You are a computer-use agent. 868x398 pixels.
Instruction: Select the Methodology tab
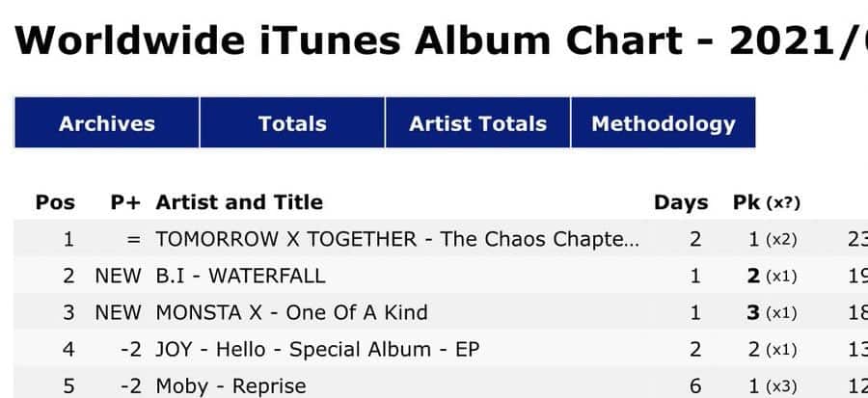(663, 123)
